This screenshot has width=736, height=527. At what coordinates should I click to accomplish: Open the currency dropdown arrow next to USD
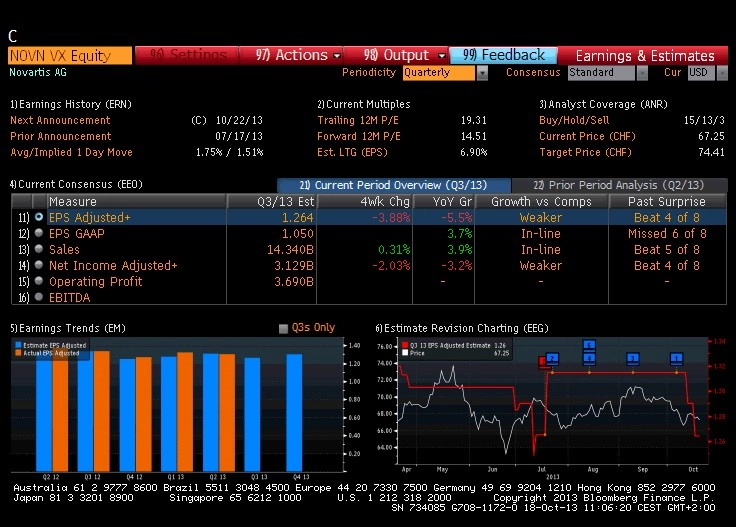722,73
